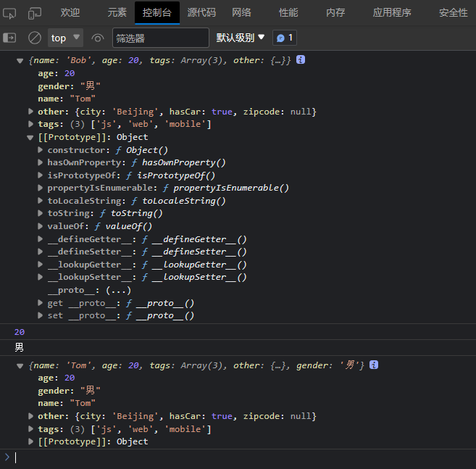476x469 pixels.
Task: Expand the get __proto__ entry
Action: (40, 303)
